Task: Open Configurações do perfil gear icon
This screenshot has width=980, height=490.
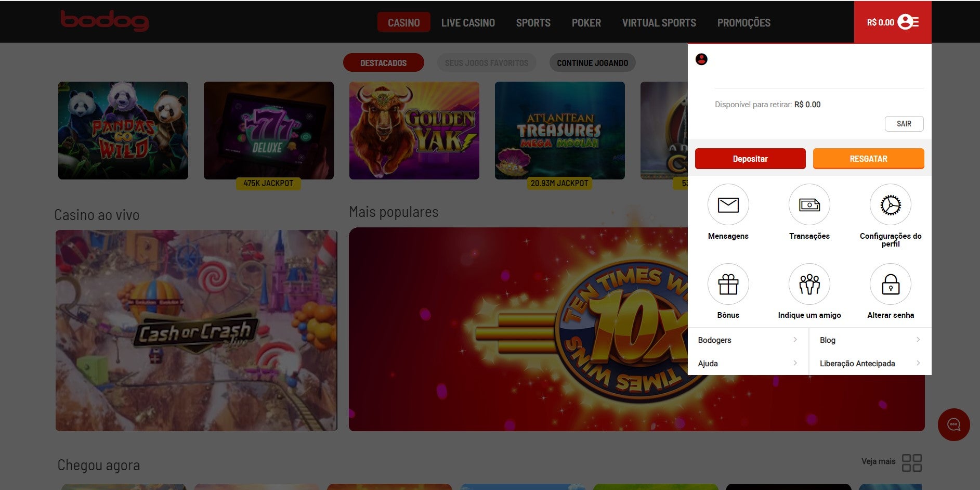Action: (890, 205)
